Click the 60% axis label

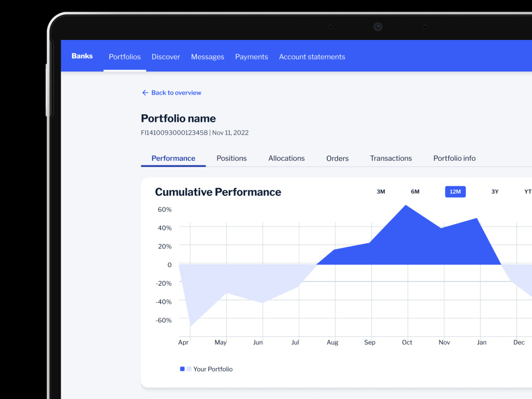164,209
